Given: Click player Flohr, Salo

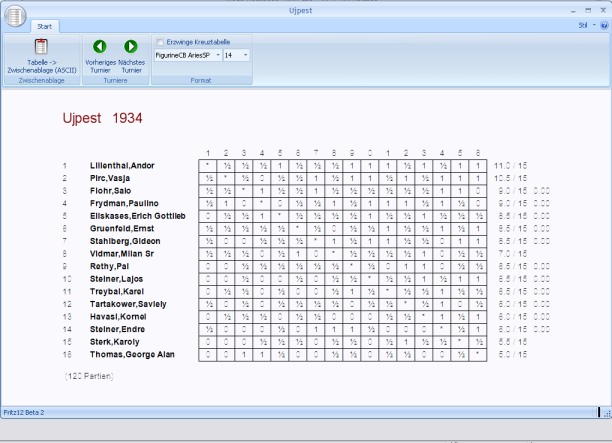Looking at the screenshot, I should (109, 190).
